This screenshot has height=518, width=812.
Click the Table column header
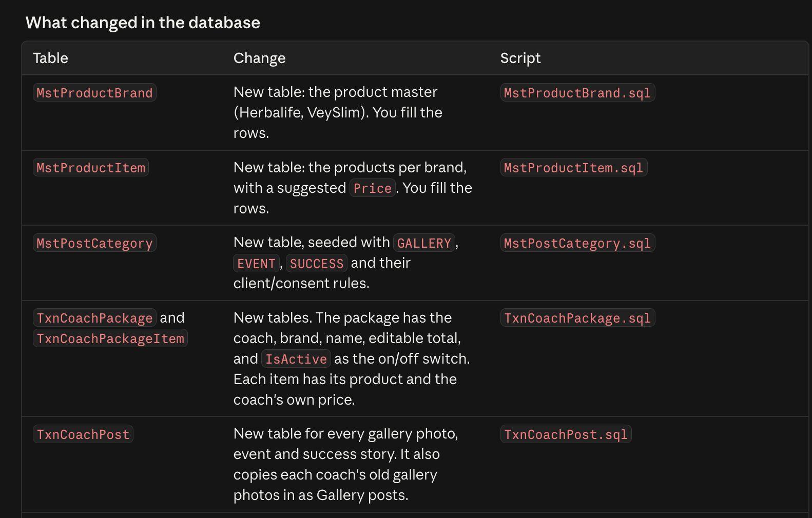[50, 58]
